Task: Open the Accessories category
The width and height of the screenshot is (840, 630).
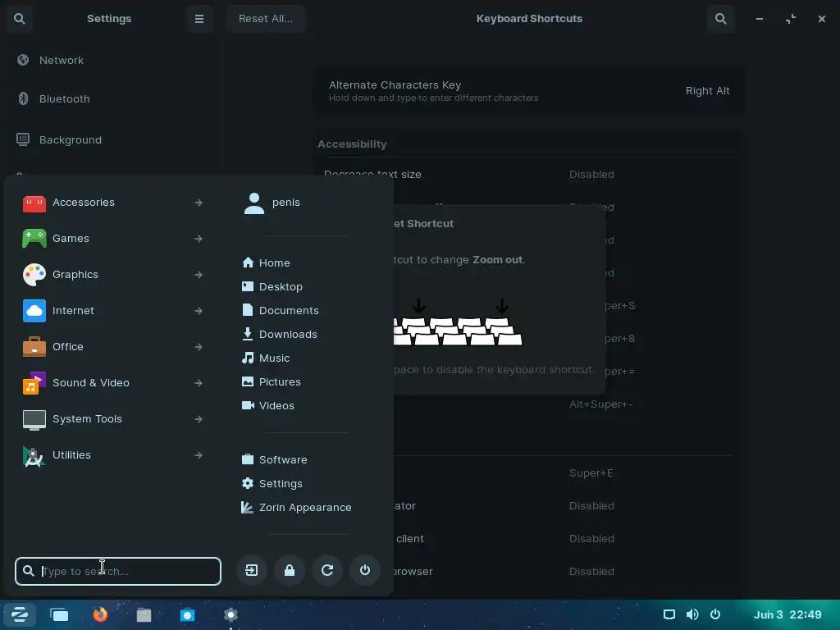Action: coord(112,203)
